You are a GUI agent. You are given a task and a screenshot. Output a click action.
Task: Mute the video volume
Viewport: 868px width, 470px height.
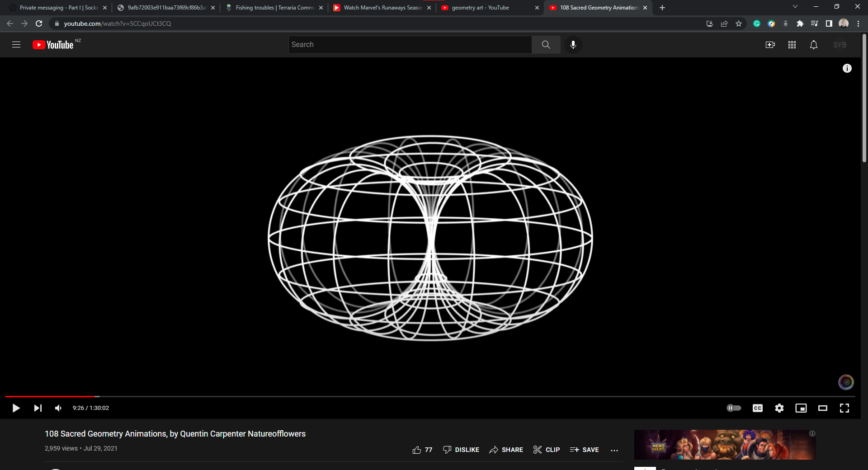coord(58,408)
